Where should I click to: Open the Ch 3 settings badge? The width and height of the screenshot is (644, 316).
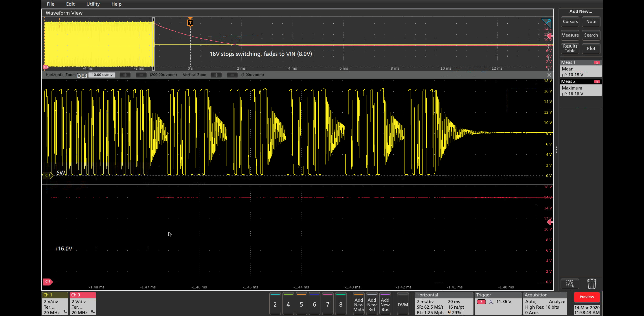(83, 304)
